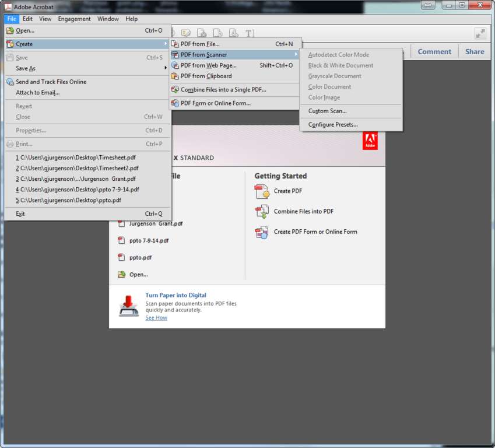Expand the Save As submenu arrow

[x=166, y=68]
